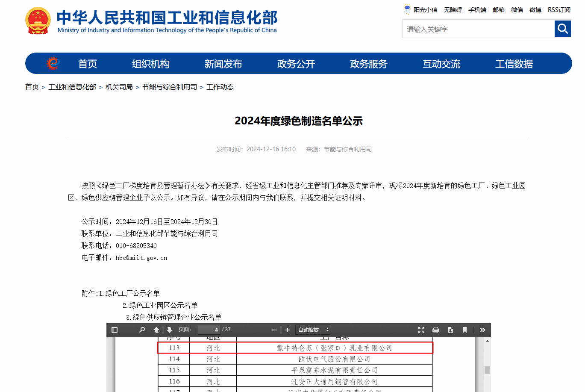
Task: Go to the next PDF page
Action: pos(170,330)
